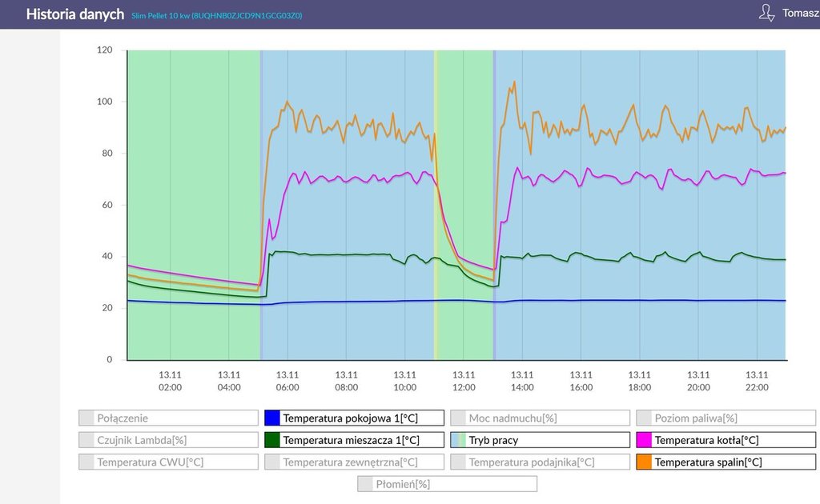Image resolution: width=820 pixels, height=504 pixels.
Task: Toggle Temperatura CWU in the legend
Action: [168, 462]
